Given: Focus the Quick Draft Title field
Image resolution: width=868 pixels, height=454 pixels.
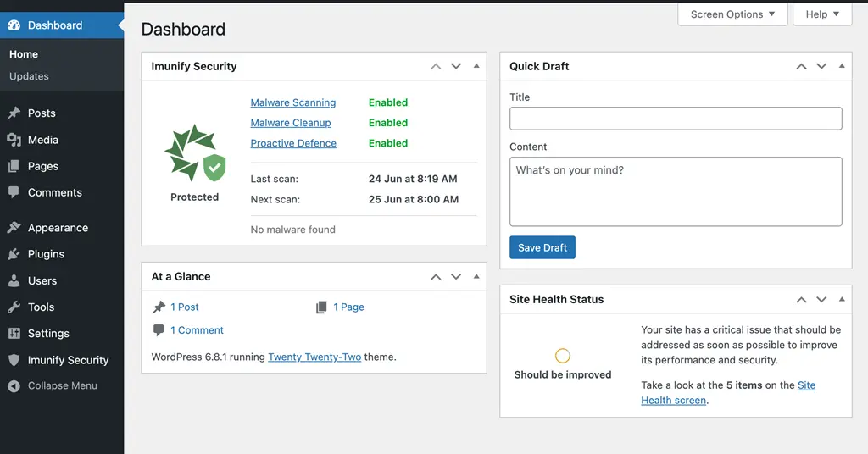Looking at the screenshot, I should click(x=676, y=119).
